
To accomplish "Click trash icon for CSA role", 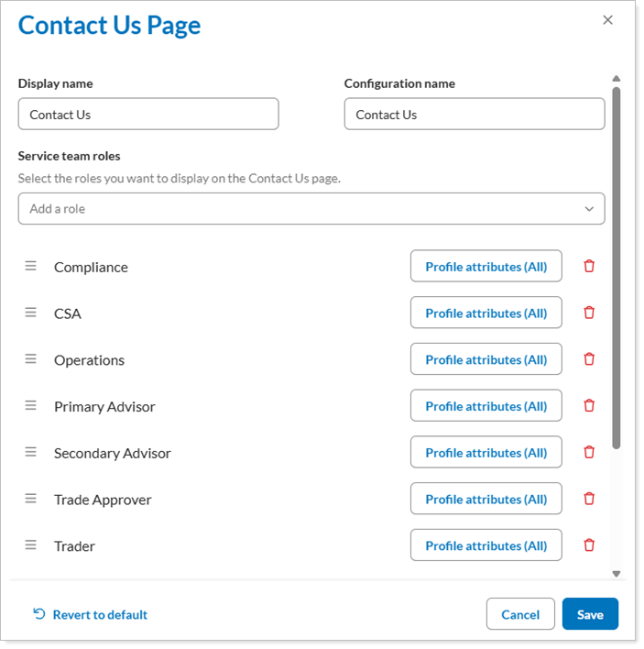I will point(589,313).
